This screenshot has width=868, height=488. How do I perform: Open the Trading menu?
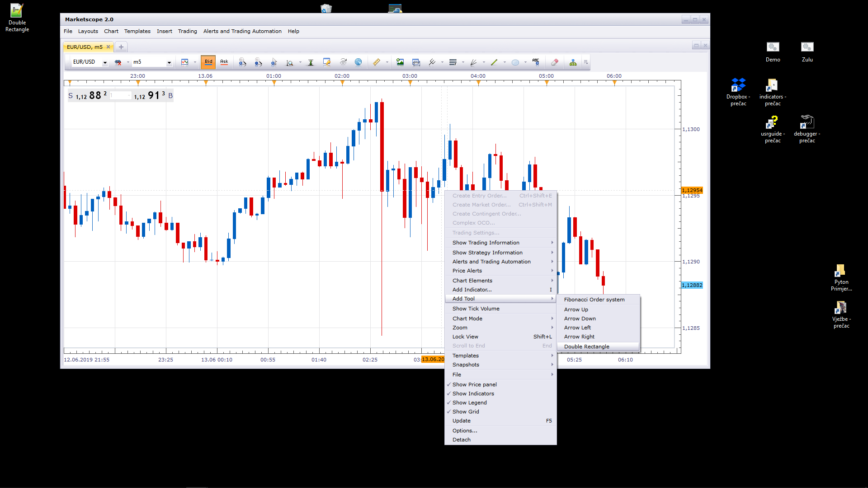(187, 31)
